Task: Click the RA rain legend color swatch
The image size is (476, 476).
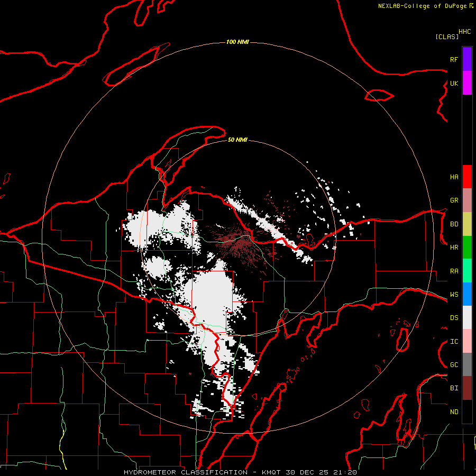Action: click(x=467, y=271)
